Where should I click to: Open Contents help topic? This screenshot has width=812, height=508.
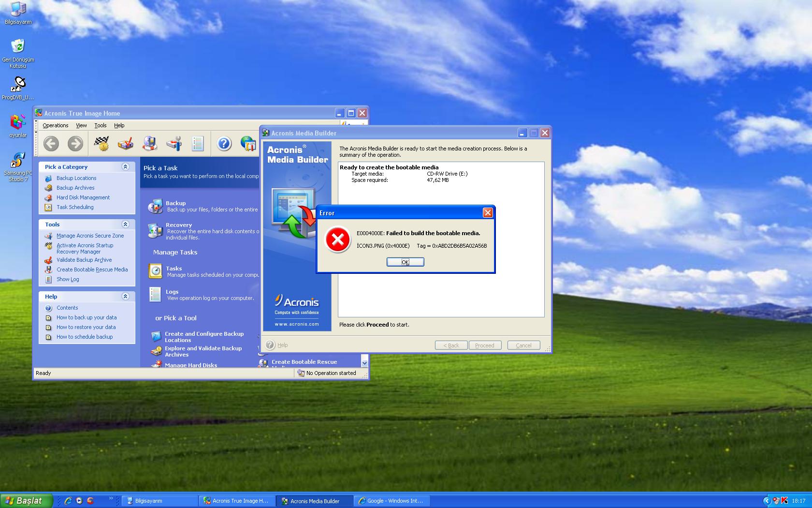coord(67,308)
